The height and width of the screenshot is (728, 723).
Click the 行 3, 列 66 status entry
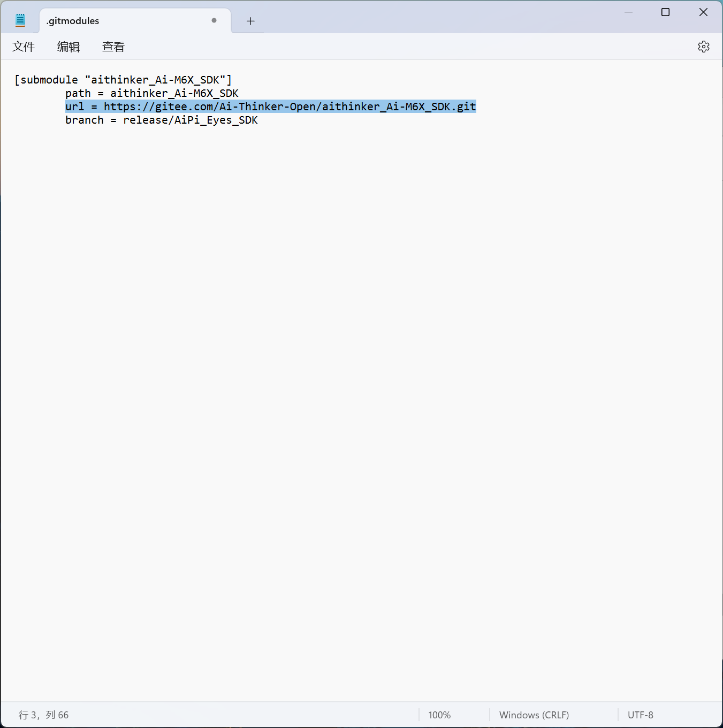tap(44, 715)
